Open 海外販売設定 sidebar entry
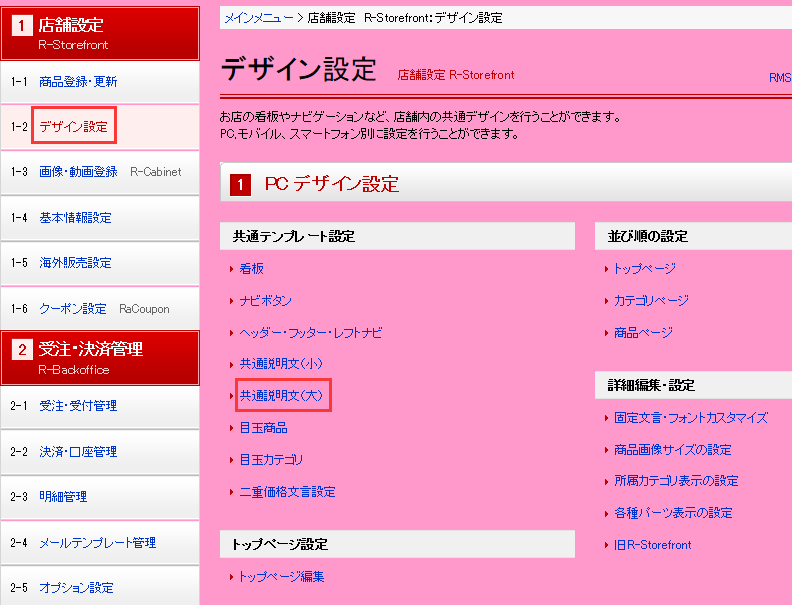This screenshot has width=792, height=605. 75,263
